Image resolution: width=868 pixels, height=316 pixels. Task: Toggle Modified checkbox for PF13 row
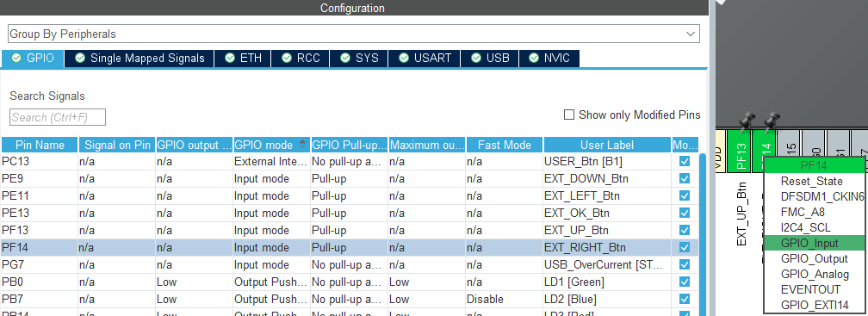[685, 230]
